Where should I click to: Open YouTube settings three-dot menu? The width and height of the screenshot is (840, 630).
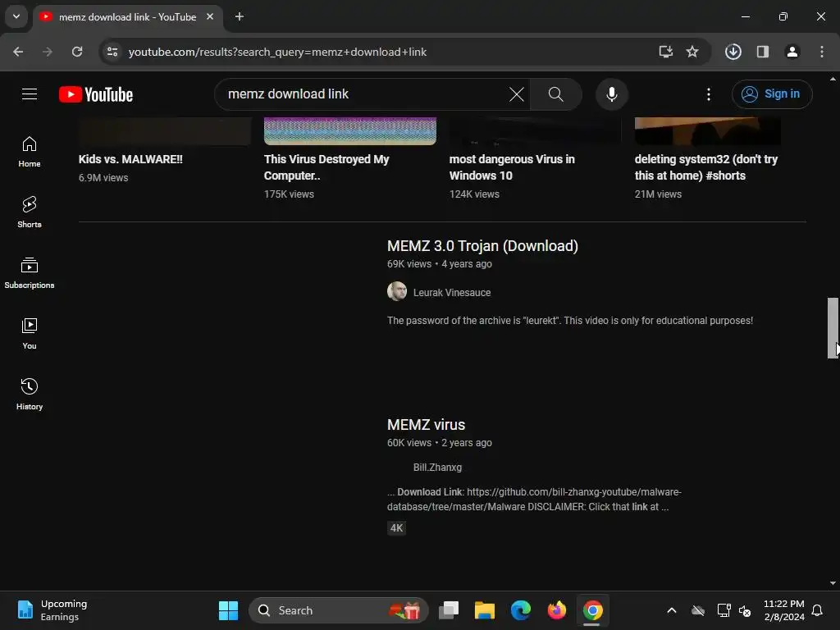708,94
